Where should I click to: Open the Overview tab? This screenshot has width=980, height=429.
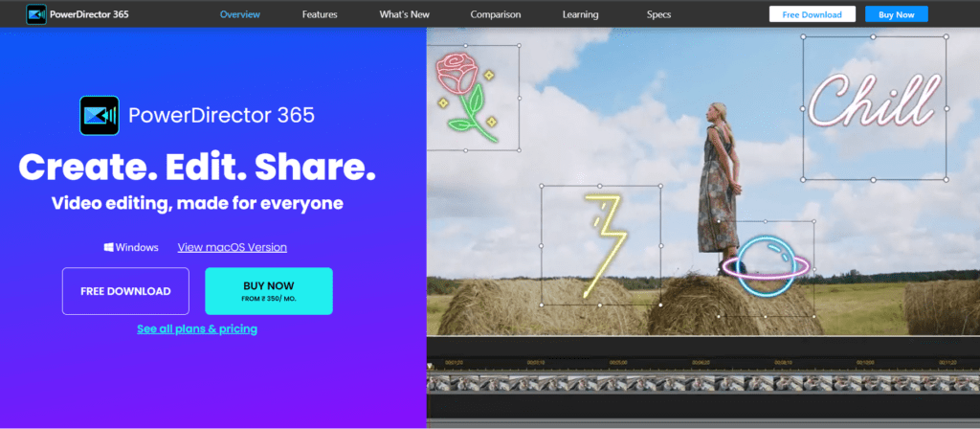pos(240,14)
